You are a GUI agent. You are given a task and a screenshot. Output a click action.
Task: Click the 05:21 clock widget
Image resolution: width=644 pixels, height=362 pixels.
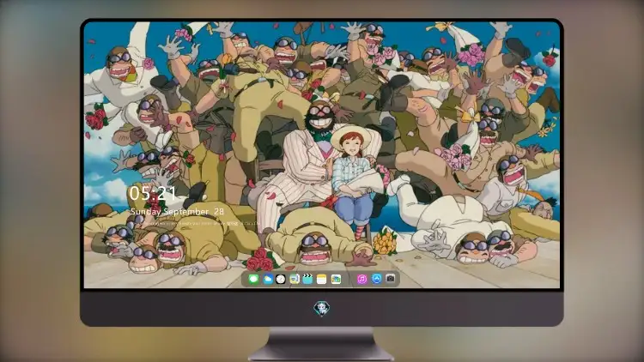pos(153,193)
